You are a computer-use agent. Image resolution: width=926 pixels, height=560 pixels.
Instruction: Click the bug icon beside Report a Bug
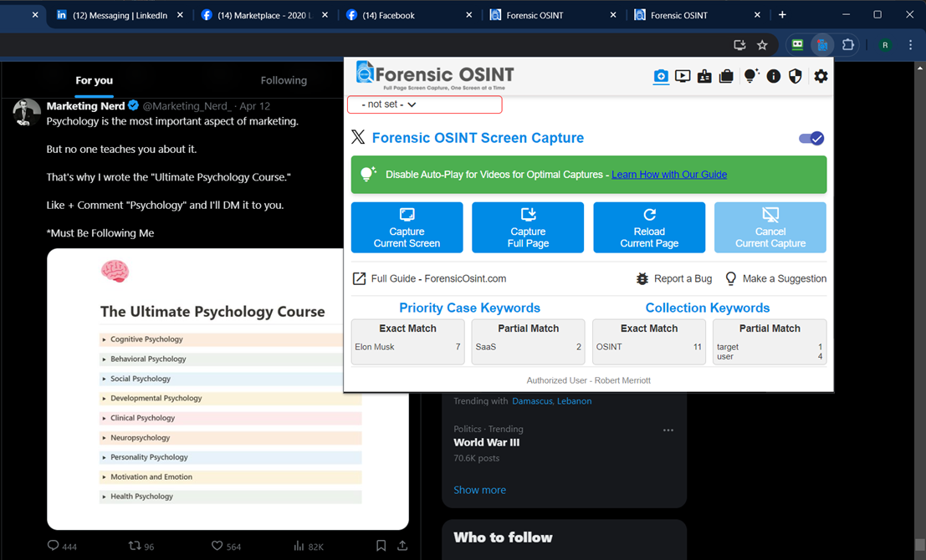pos(642,278)
